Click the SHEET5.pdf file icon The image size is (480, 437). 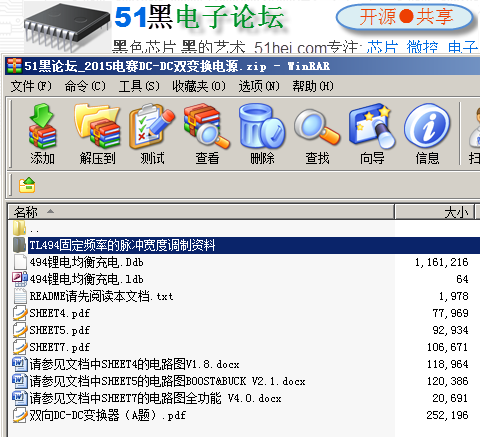click(20, 330)
